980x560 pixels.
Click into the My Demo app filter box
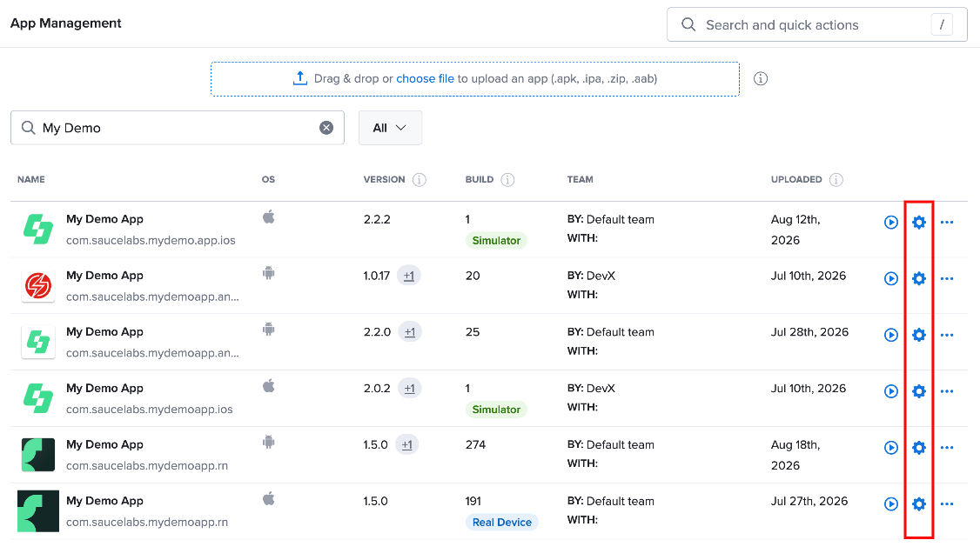pyautogui.click(x=178, y=128)
